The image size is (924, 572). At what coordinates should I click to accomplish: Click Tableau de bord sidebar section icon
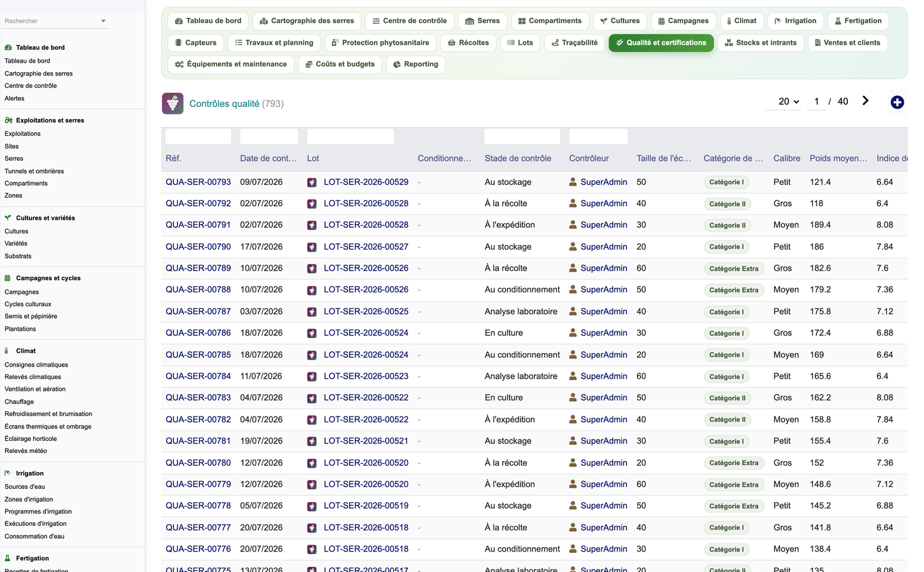[x=8, y=47]
